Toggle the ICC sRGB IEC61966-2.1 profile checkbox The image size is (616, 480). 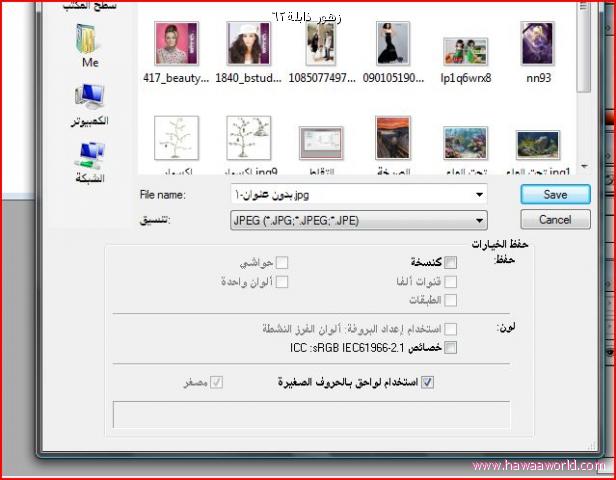pos(451,347)
